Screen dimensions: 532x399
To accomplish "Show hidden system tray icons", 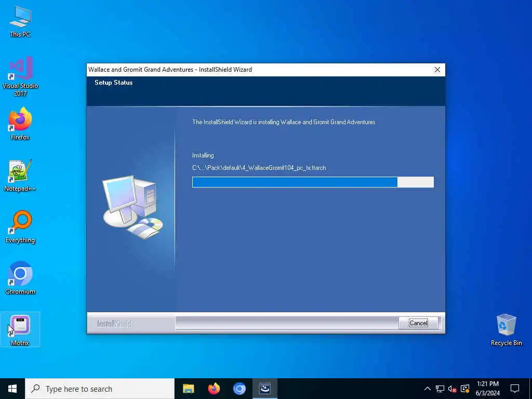I will coord(428,389).
